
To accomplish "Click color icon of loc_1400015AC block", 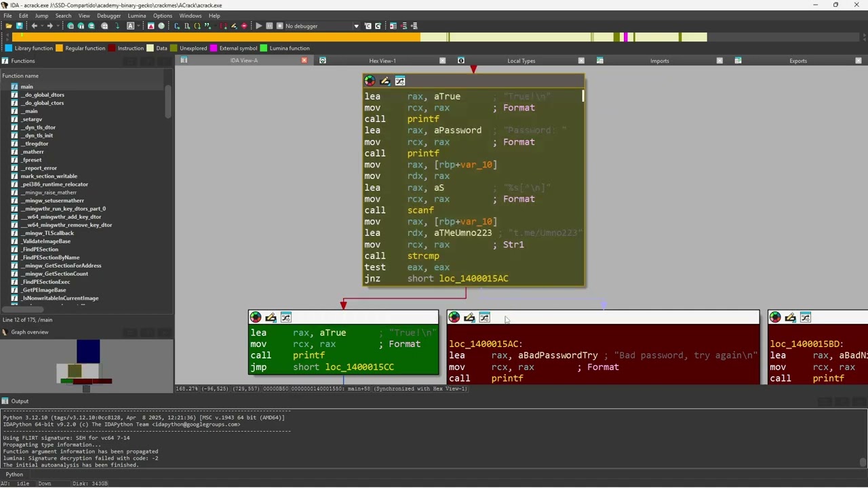I will [x=454, y=317].
